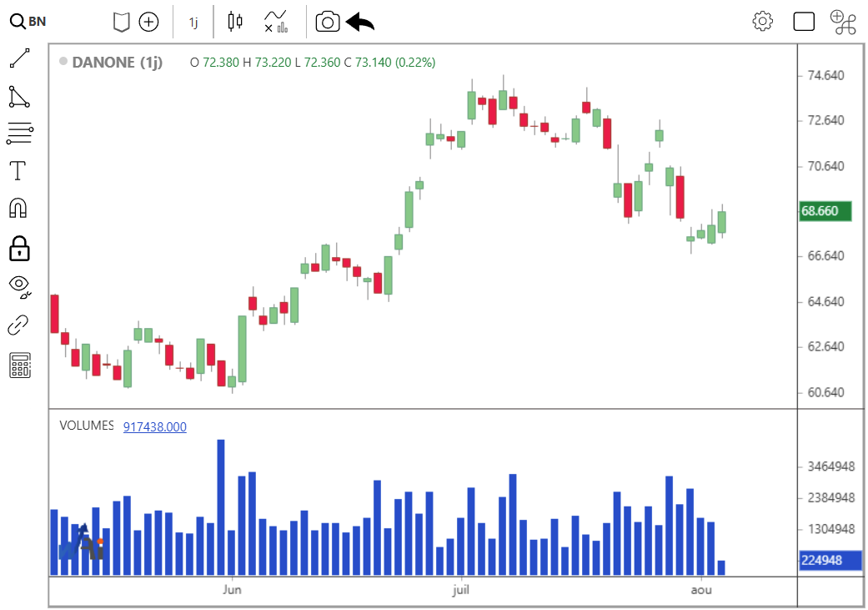Click the 74.640 price axis label
This screenshot has height=610, width=868.
[825, 75]
